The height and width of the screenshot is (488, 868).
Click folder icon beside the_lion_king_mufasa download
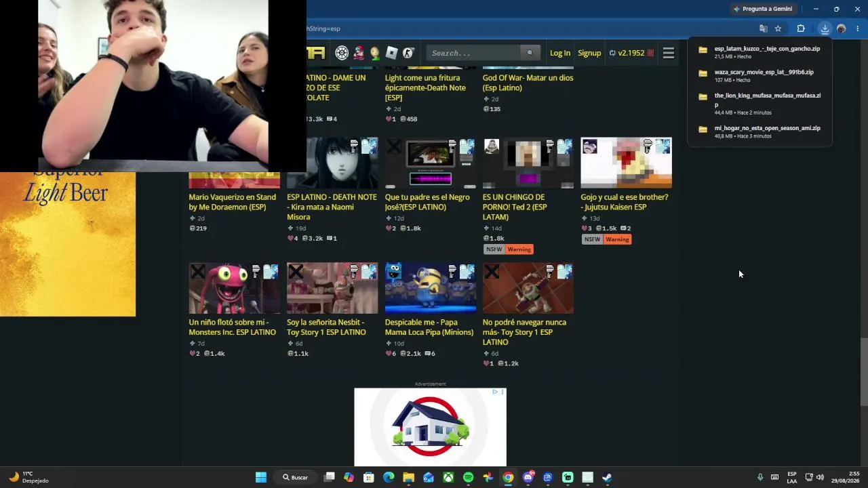pos(703,96)
